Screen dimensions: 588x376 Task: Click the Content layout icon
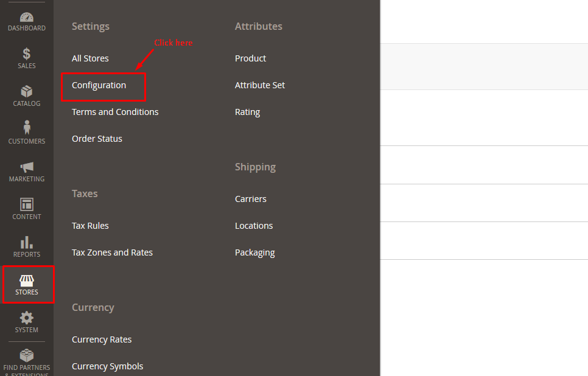[x=27, y=204]
